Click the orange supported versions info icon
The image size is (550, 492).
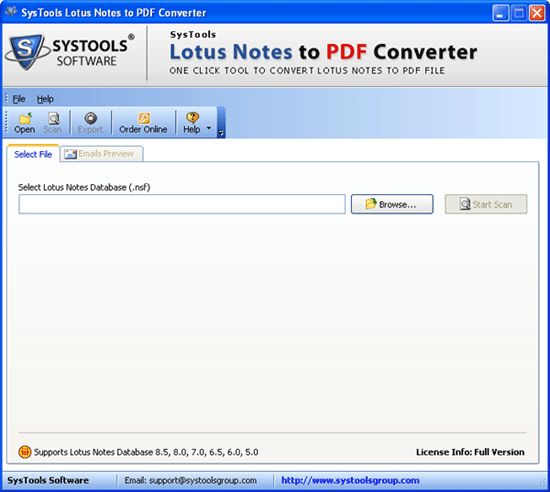tap(25, 452)
